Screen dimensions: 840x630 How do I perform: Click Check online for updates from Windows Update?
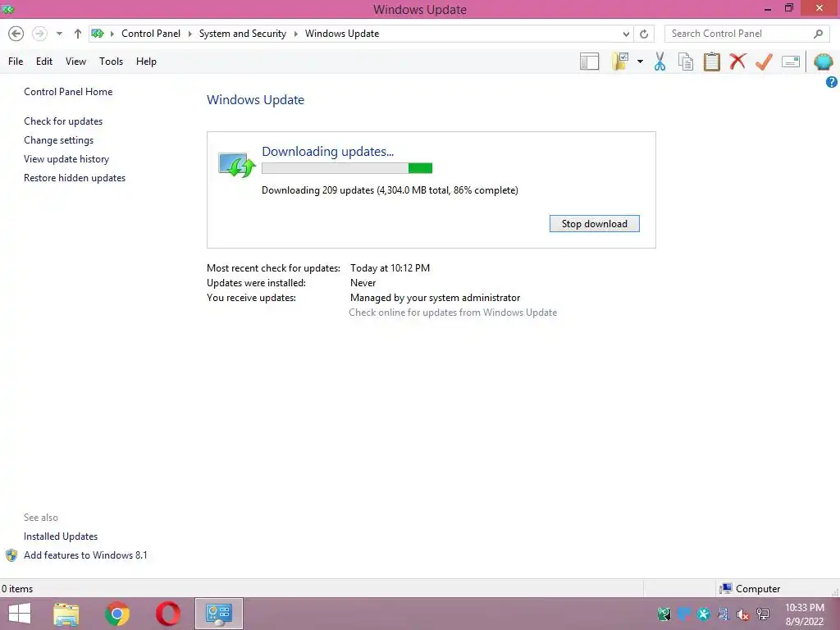click(453, 313)
